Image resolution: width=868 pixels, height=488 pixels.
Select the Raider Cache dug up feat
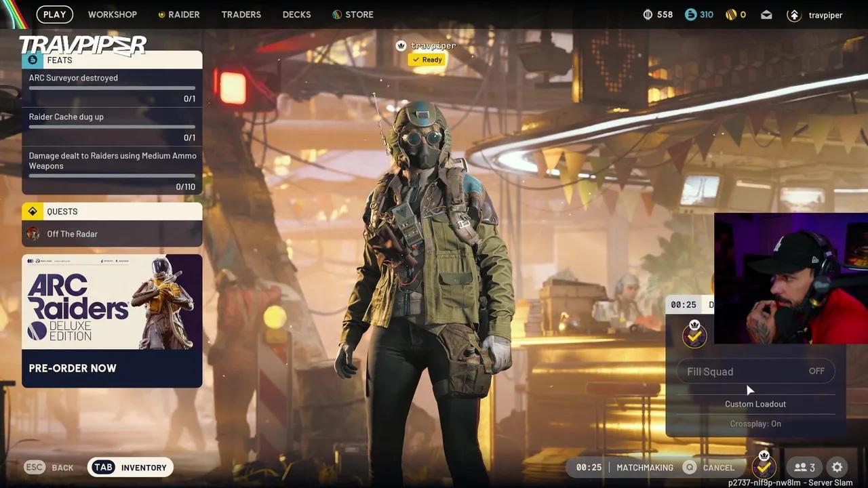point(112,127)
